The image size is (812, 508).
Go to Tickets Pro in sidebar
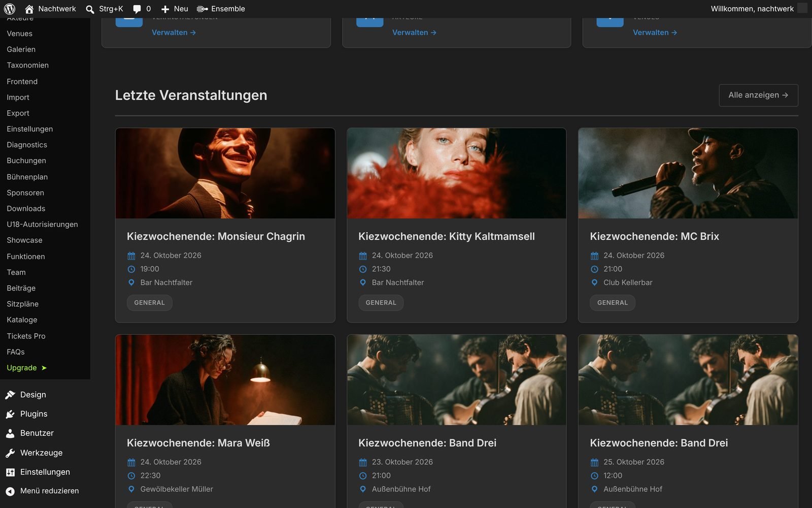[x=26, y=336]
